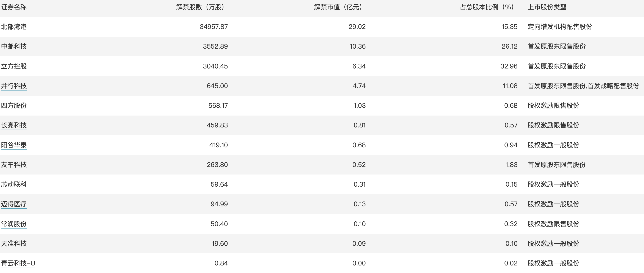Click 股权激励限售股份 in 常润股份 row
Viewport: 644px width, 273px height.
[x=553, y=224]
